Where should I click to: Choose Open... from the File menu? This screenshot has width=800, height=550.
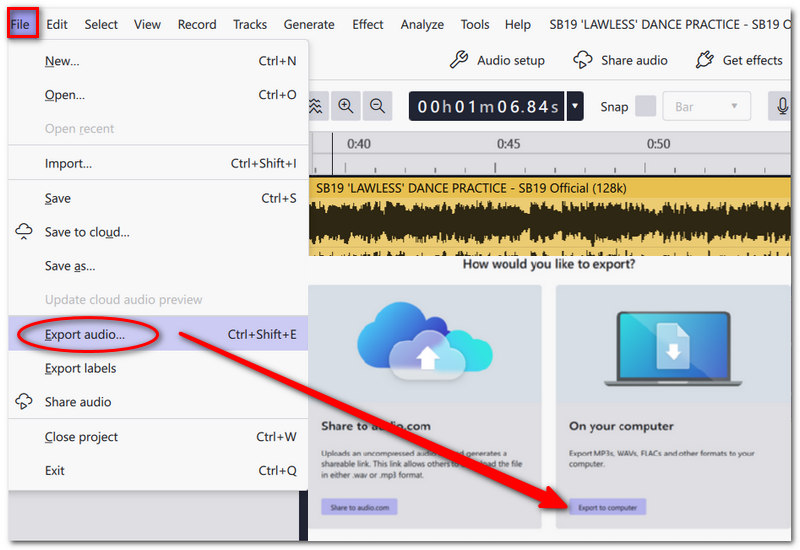coord(158,95)
